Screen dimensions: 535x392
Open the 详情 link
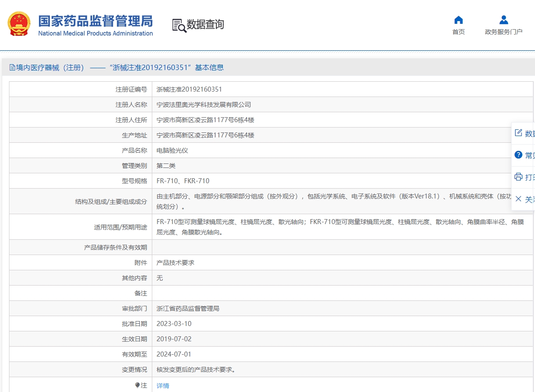163,386
